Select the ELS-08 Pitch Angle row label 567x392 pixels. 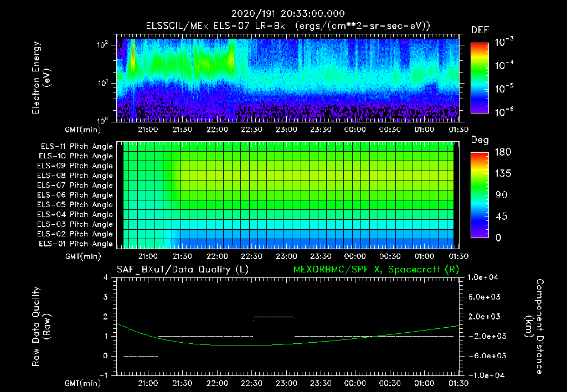[75, 176]
